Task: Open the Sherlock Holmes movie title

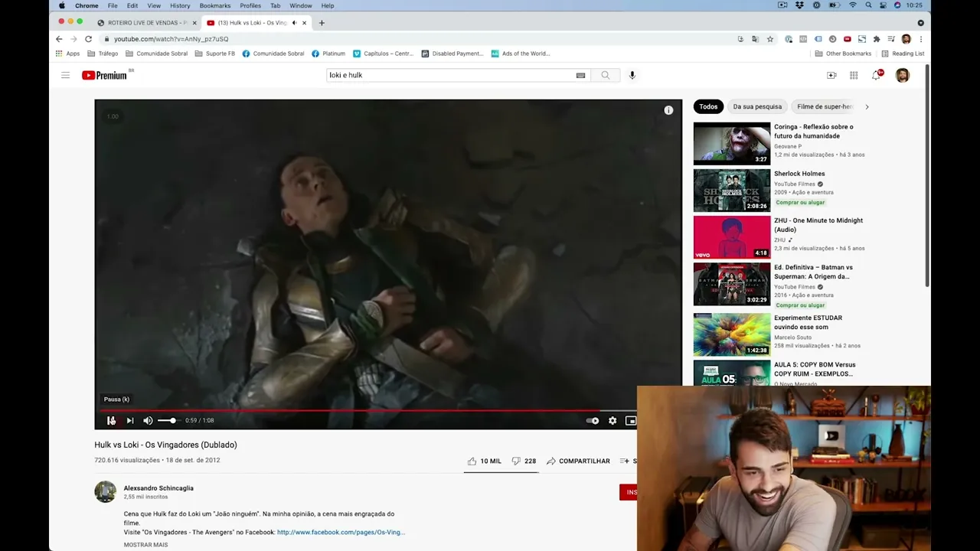Action: coord(799,174)
